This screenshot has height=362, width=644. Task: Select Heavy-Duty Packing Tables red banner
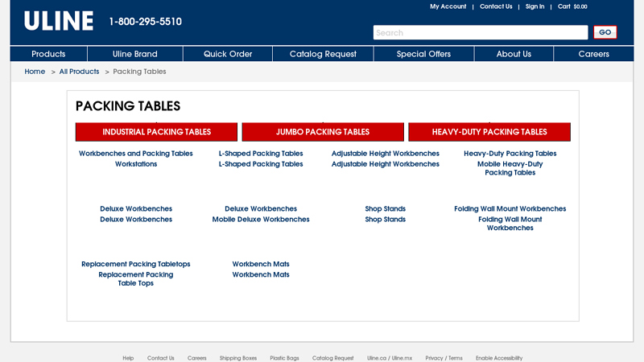[489, 132]
